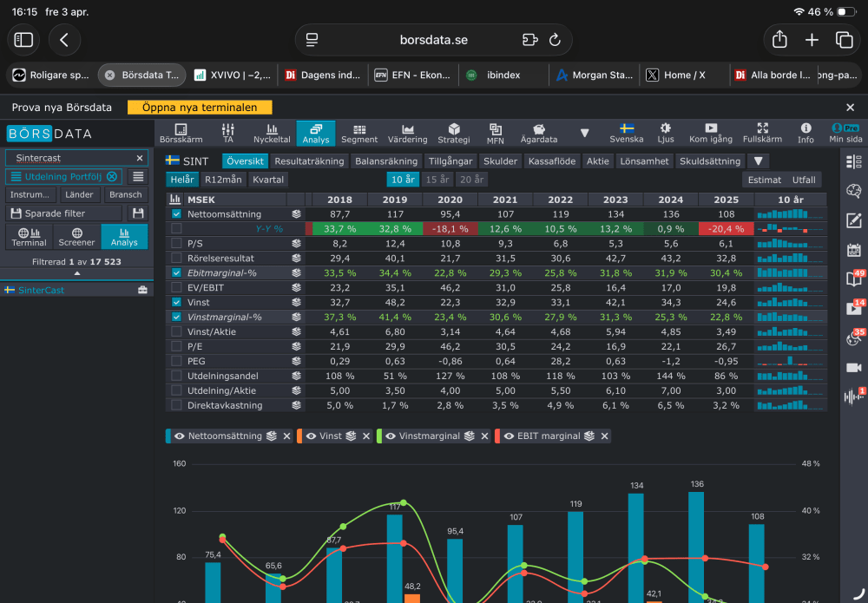Open calendar icon in right sidebar
This screenshot has height=603, width=868.
(853, 250)
